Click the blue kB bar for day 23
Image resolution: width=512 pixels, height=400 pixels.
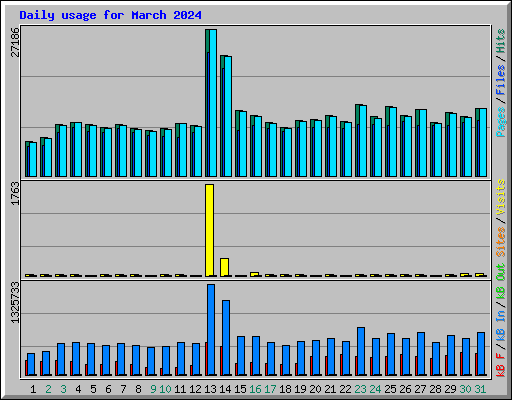pos(361,351)
